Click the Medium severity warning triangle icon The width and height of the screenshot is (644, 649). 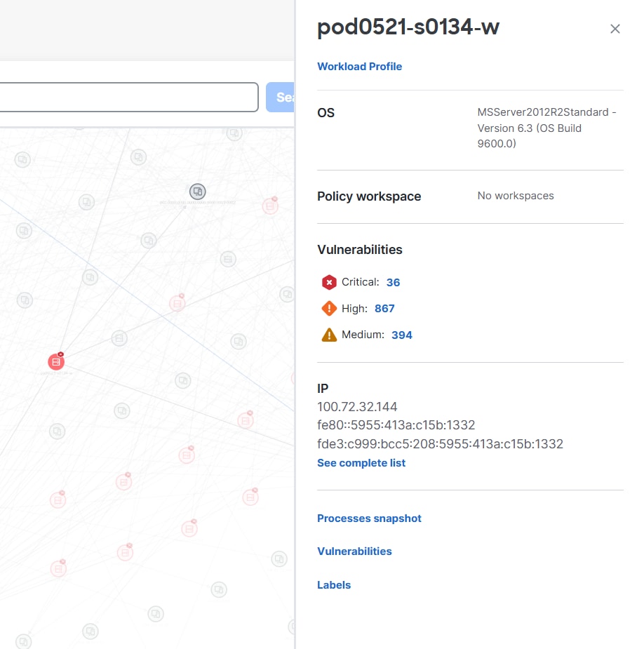[329, 335]
